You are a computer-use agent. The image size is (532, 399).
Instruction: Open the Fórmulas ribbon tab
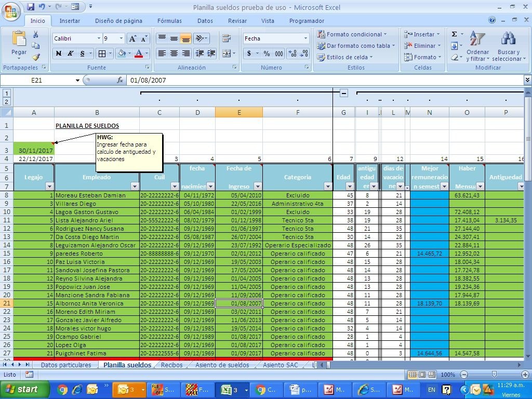[169, 21]
